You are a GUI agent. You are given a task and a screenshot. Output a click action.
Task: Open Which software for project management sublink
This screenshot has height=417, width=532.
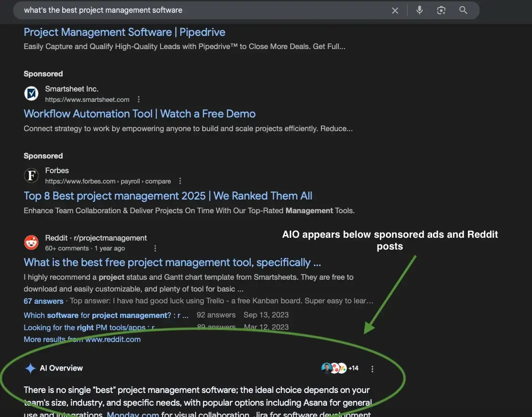[106, 316]
